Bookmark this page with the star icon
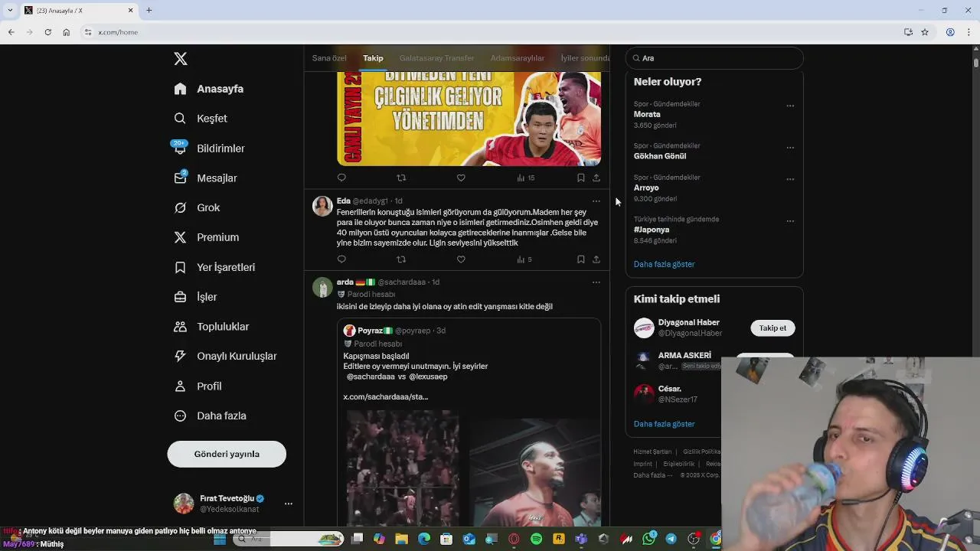 (x=925, y=32)
